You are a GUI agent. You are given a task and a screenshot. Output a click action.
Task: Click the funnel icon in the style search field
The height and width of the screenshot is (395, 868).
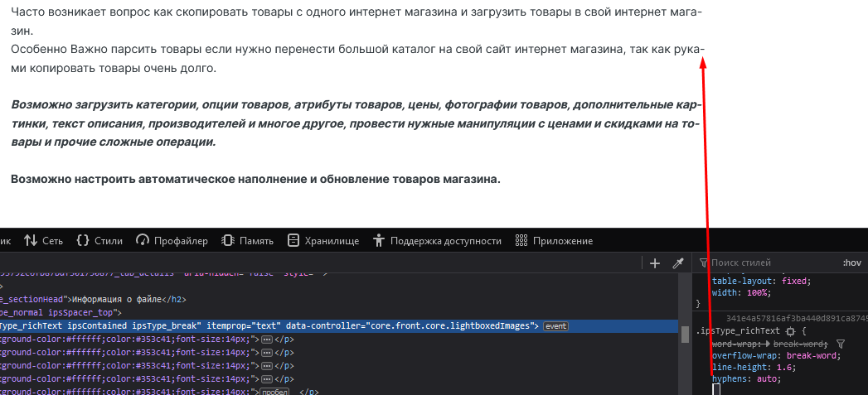704,263
